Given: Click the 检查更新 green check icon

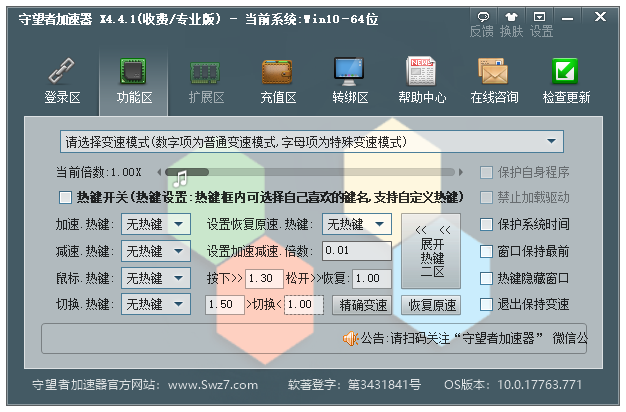Looking at the screenshot, I should (565, 71).
